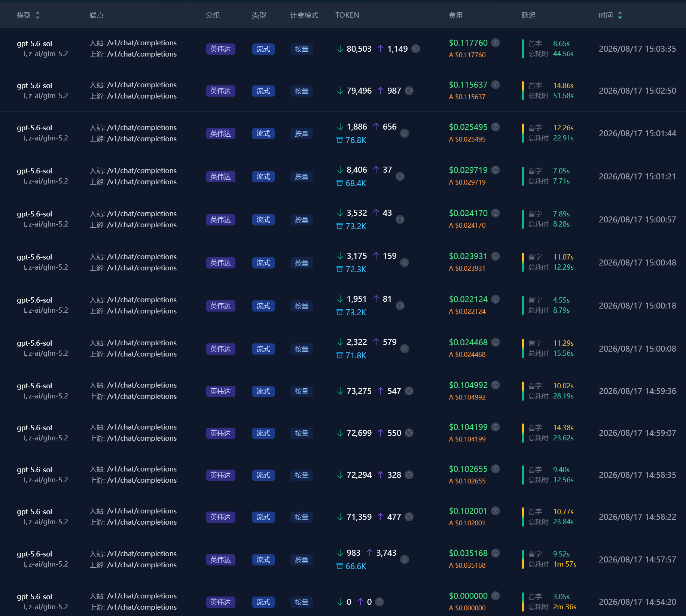Image resolution: width=686 pixels, height=616 pixels.
Task: Open the info icon beside green cost $0.115637
Action: coord(496,85)
